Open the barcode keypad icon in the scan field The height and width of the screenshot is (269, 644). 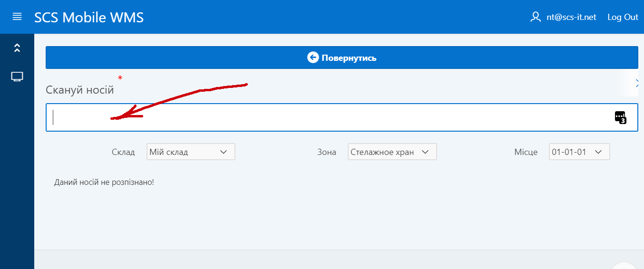click(621, 117)
